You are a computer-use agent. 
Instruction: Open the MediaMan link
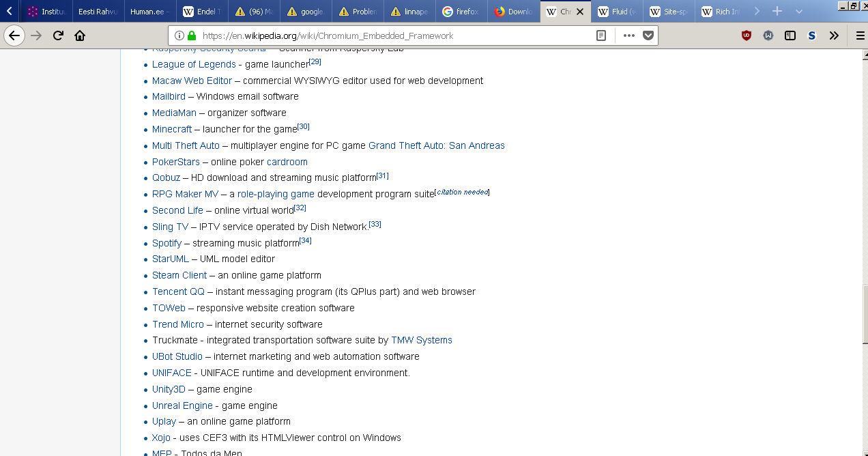click(x=174, y=113)
